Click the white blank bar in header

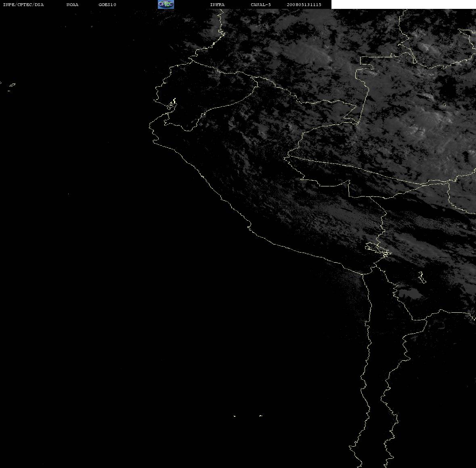(x=403, y=4)
